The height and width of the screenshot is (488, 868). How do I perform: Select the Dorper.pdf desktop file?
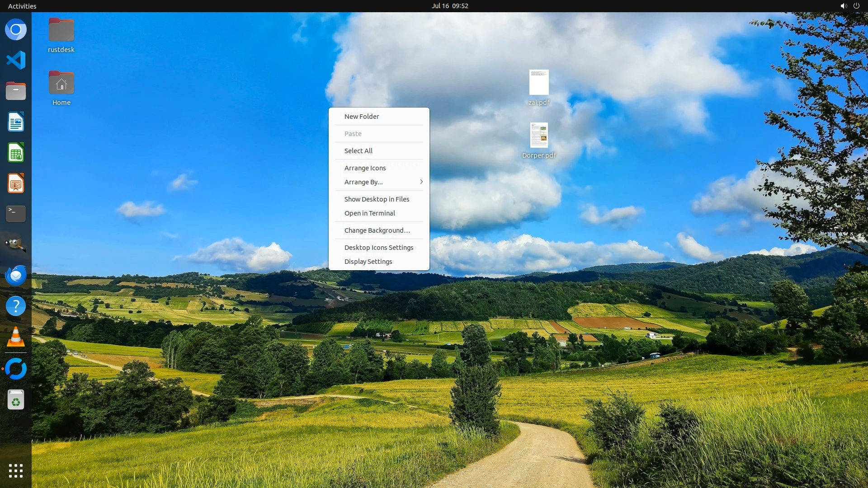539,136
